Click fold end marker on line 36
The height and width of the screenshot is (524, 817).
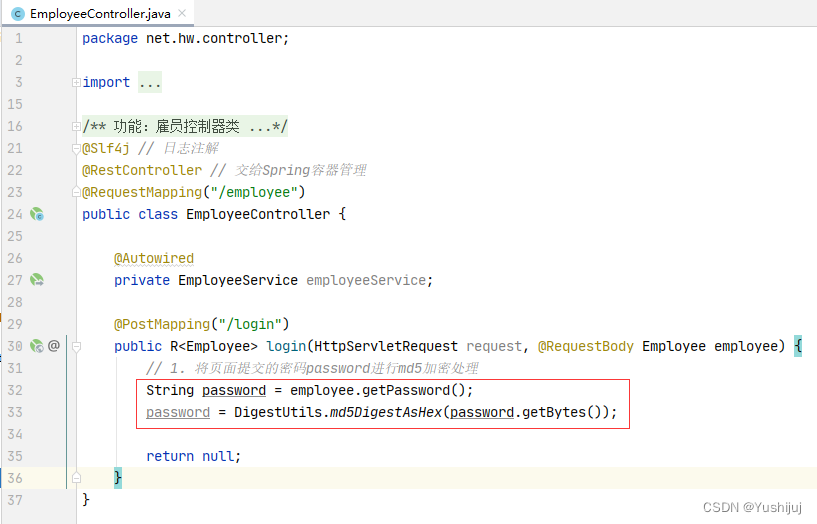(x=76, y=478)
